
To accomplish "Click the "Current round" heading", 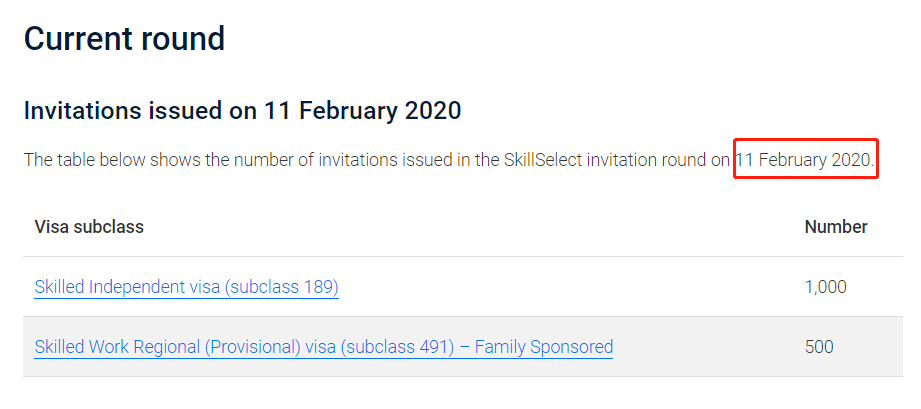I will tap(124, 39).
